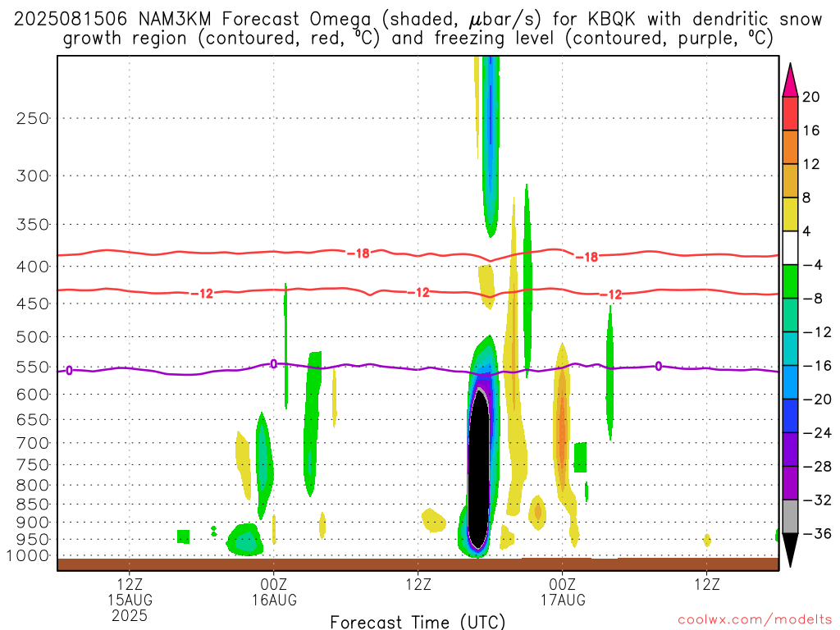
Task: Click the 450 pressure level label
Action: [33, 304]
